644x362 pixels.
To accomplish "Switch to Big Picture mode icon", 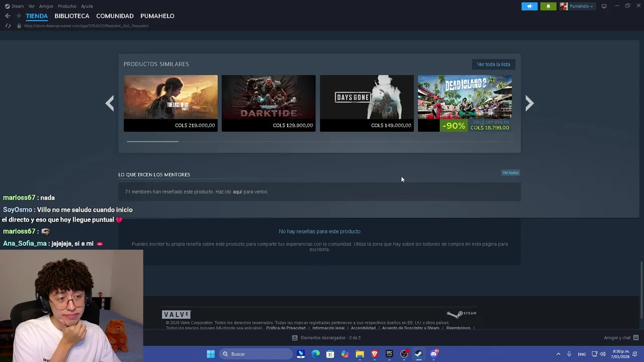I will point(604,6).
